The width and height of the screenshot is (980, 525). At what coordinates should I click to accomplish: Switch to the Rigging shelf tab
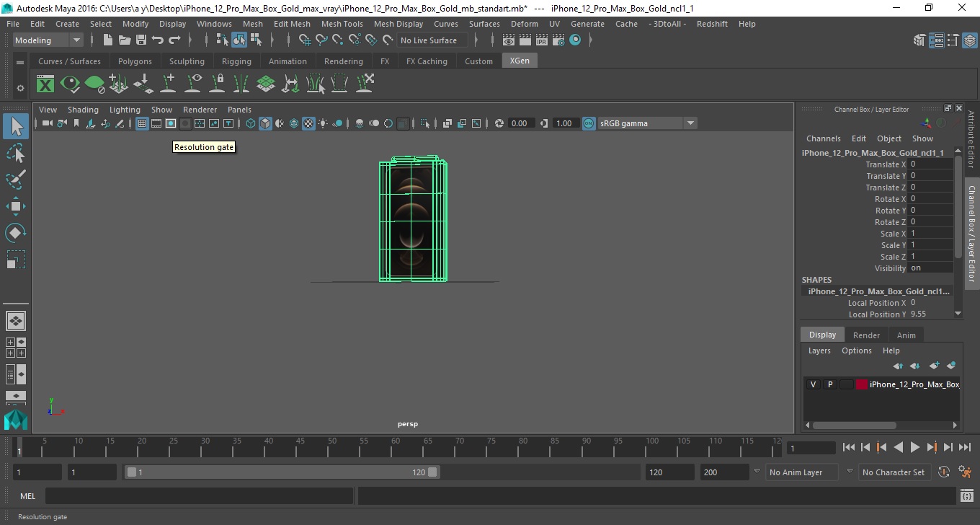click(x=236, y=61)
